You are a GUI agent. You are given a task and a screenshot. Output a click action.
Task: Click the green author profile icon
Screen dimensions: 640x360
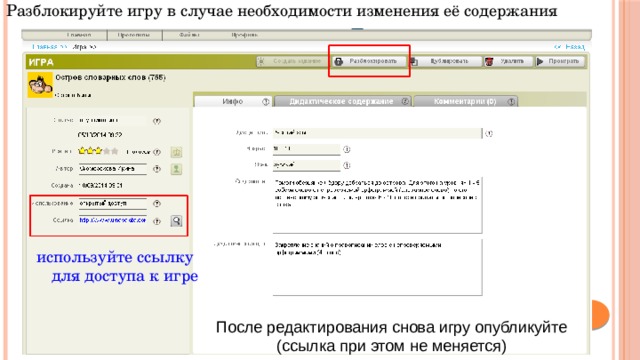click(x=176, y=169)
